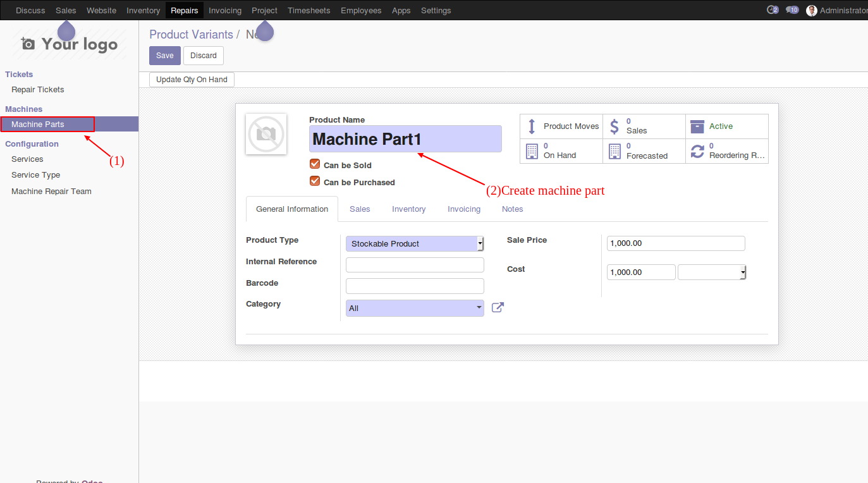The height and width of the screenshot is (483, 868).
Task: Open the Settings menu
Action: point(436,10)
